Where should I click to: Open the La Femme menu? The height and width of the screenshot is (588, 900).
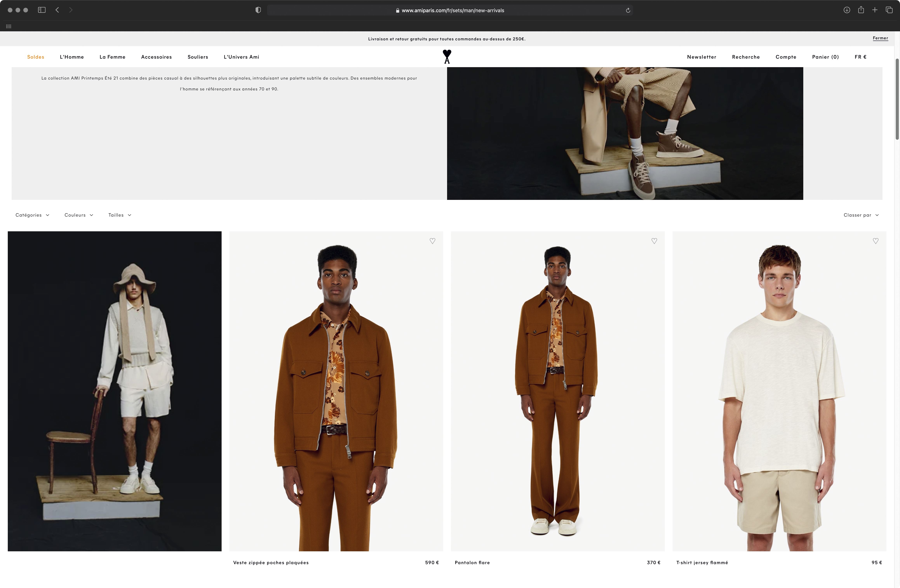(112, 57)
